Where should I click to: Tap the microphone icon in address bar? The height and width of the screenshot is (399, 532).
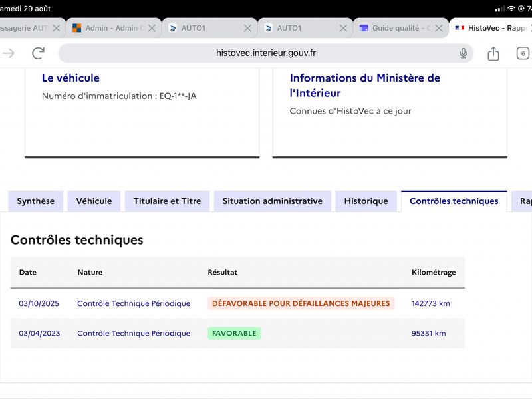[463, 53]
